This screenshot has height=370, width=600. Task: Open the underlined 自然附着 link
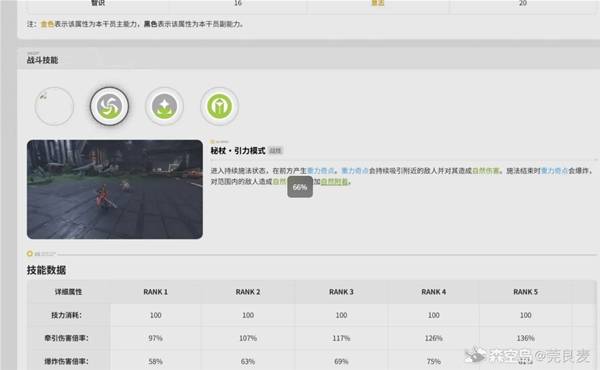pyautogui.click(x=334, y=181)
